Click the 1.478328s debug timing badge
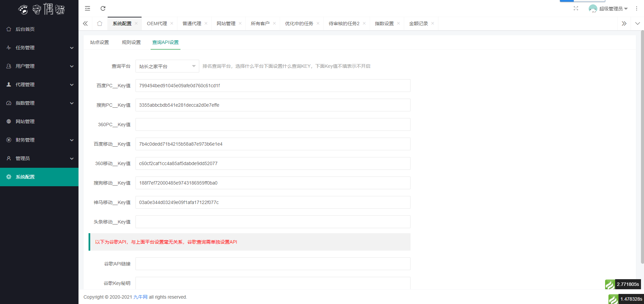This screenshot has height=304, width=644. (626, 299)
